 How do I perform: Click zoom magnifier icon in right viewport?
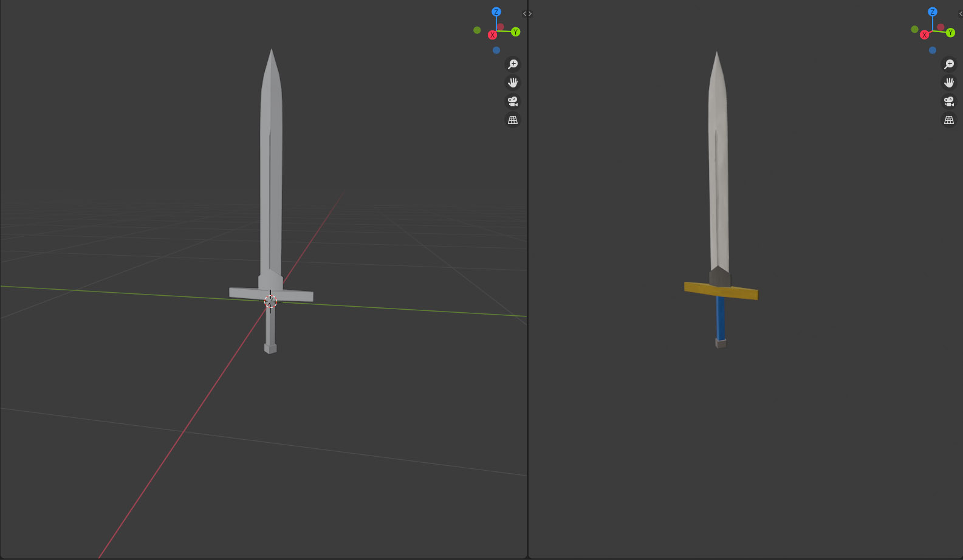[948, 64]
